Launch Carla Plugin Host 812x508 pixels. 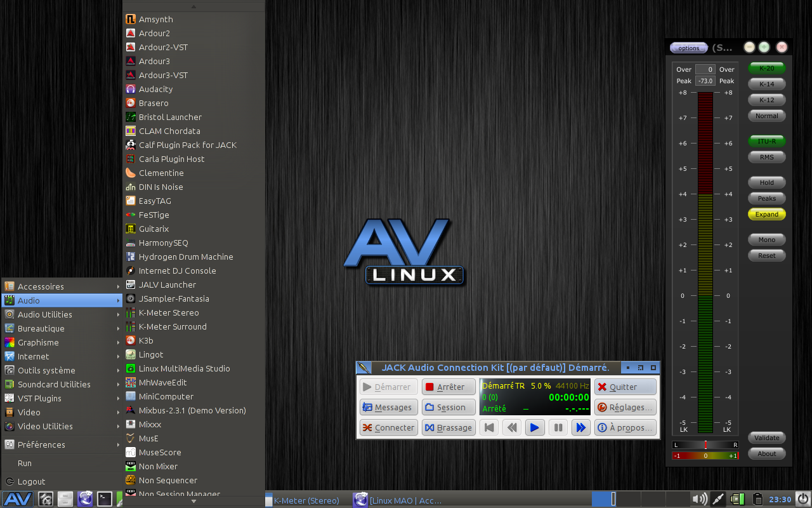click(193, 159)
